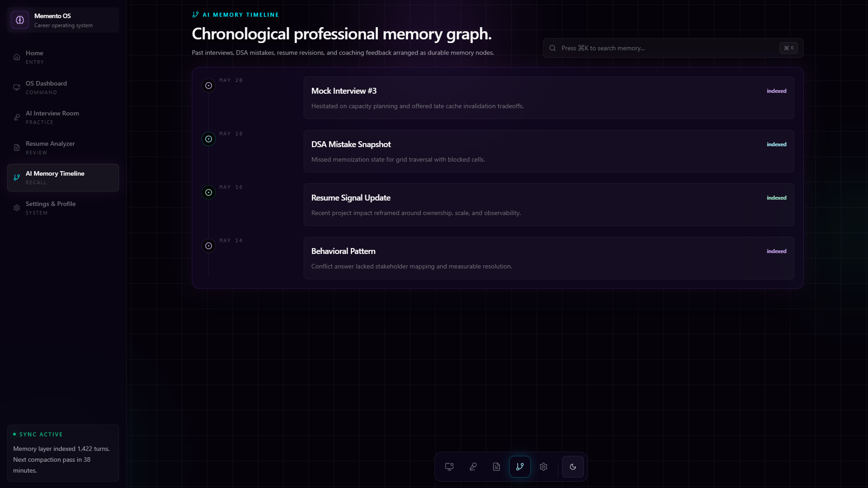Open settings via bottom dock gear icon

pyautogui.click(x=544, y=467)
